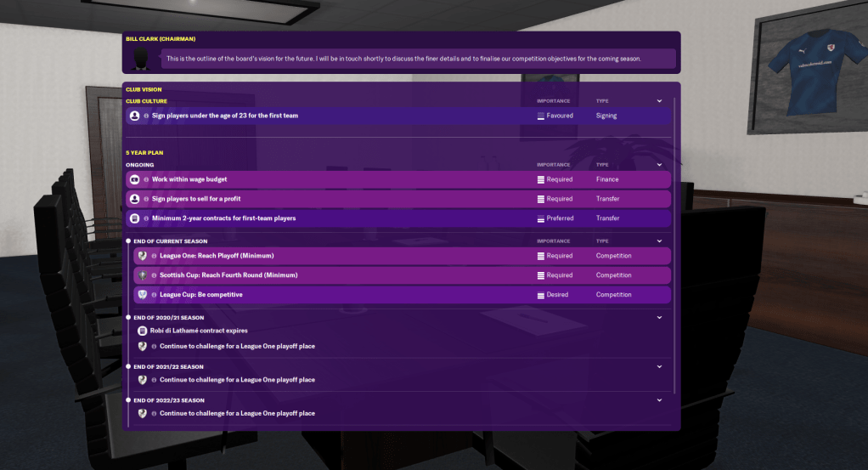This screenshot has width=868, height=470.
Task: Select League One: Reach Playoff objective row
Action: 217,256
